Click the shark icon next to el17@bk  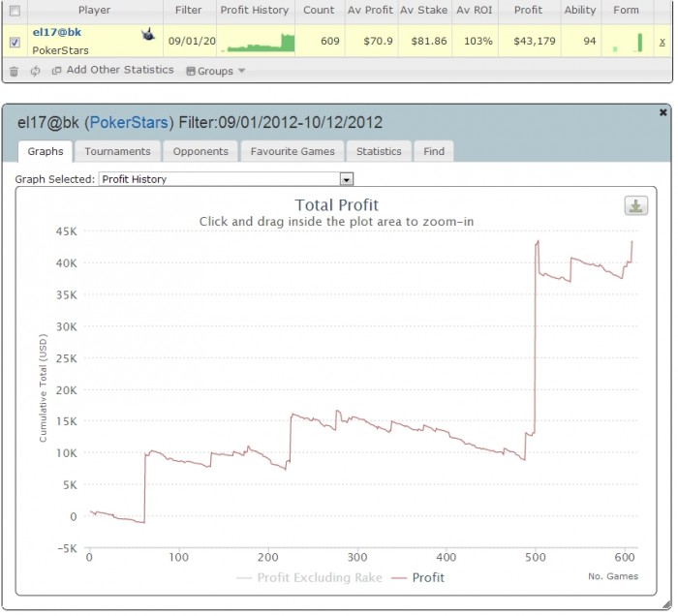(x=148, y=34)
